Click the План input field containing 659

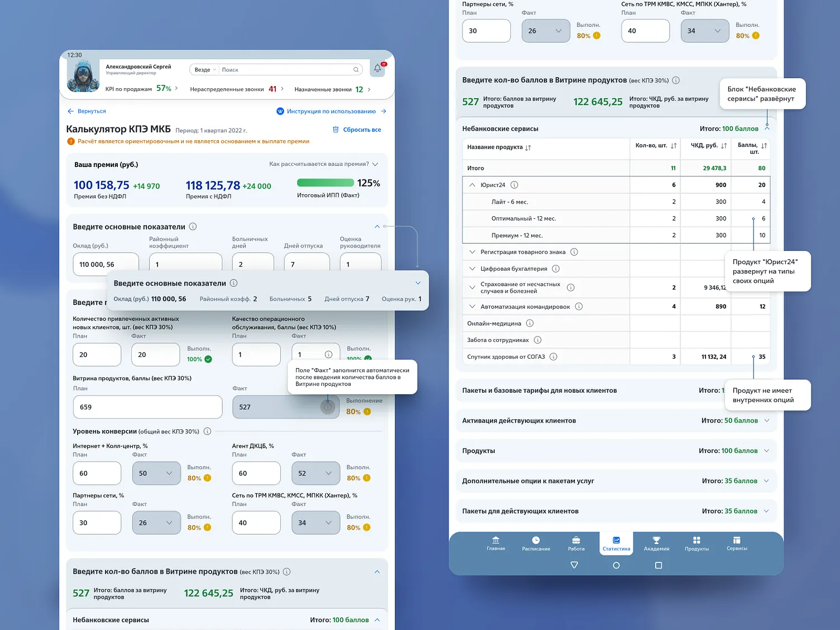(x=147, y=407)
